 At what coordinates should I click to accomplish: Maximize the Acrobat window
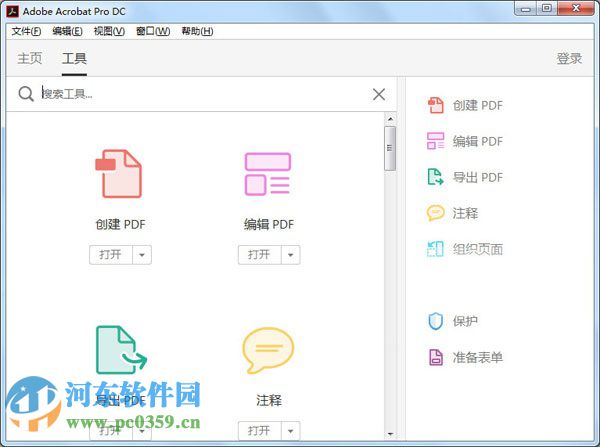[x=548, y=8]
